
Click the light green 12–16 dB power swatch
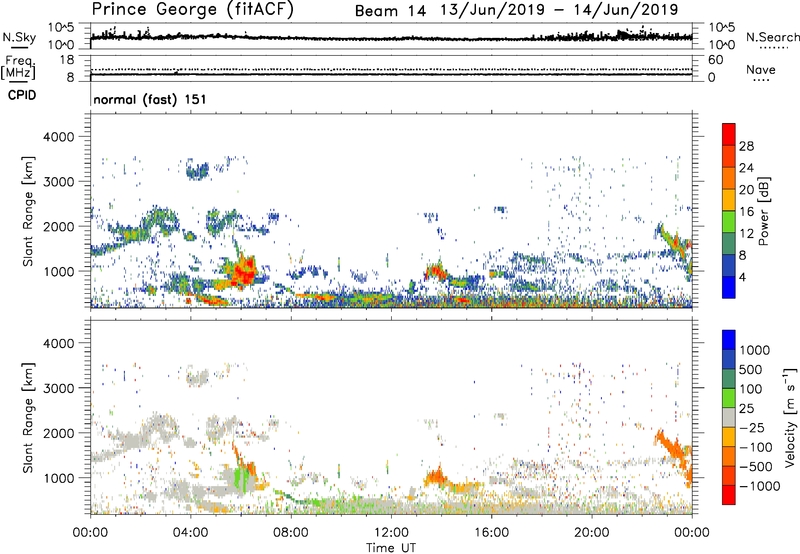(729, 222)
